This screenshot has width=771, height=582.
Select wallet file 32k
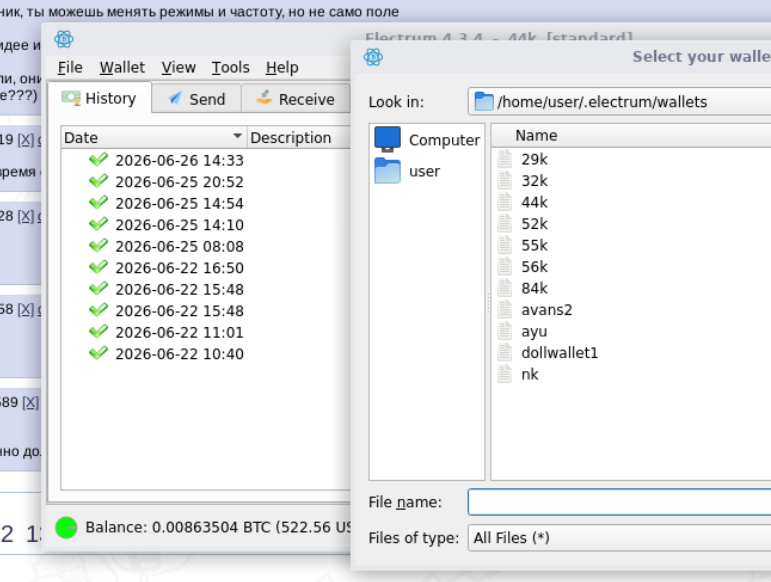click(x=534, y=181)
